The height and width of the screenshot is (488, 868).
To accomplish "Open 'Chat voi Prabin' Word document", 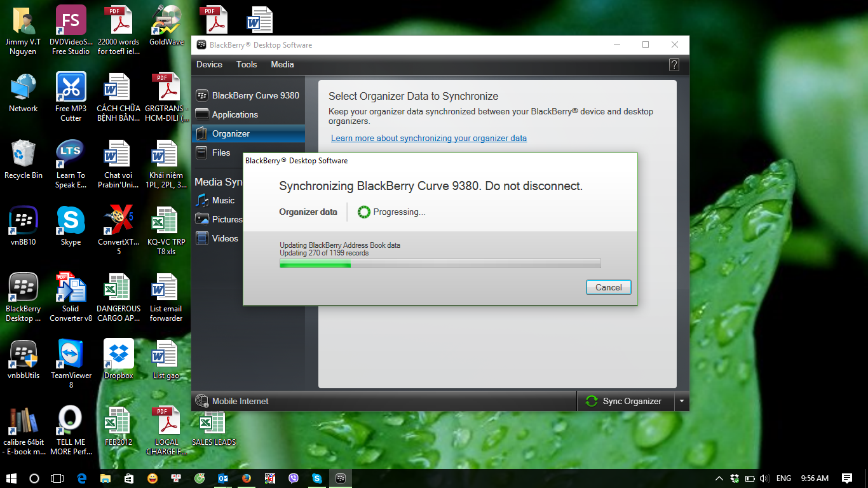I will point(119,163).
